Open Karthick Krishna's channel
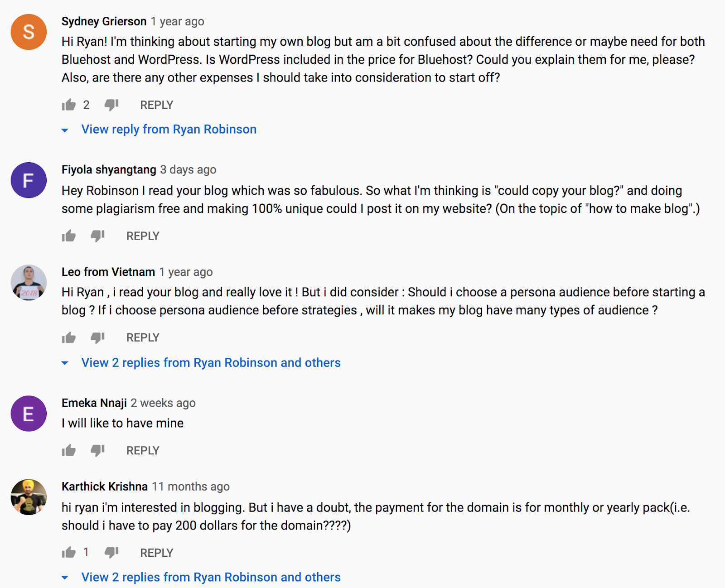Image resolution: width=725 pixels, height=588 pixels. click(104, 486)
